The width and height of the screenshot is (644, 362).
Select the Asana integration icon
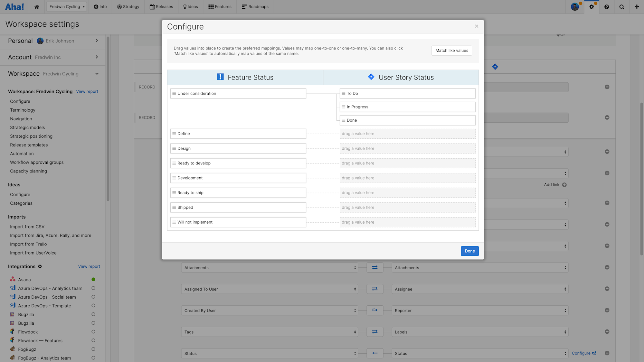[x=13, y=279]
